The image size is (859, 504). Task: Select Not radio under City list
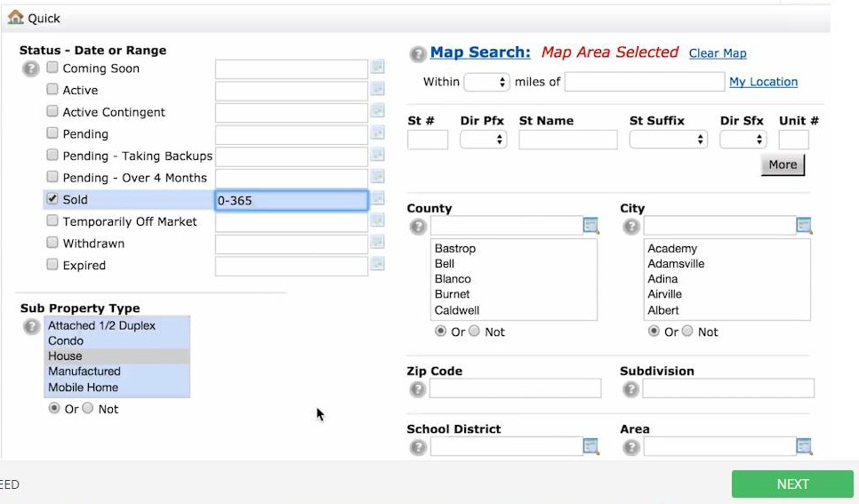pyautogui.click(x=687, y=331)
